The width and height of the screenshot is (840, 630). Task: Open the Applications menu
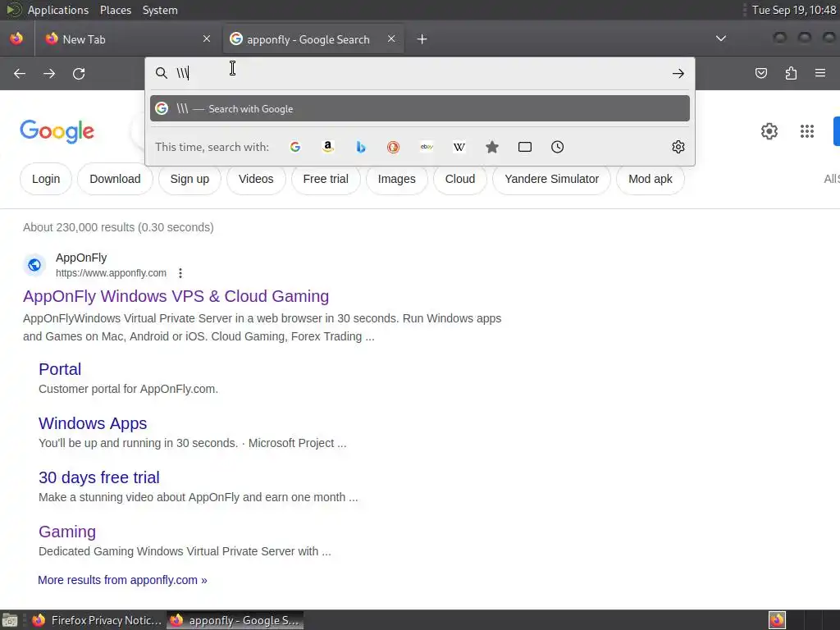coord(58,10)
